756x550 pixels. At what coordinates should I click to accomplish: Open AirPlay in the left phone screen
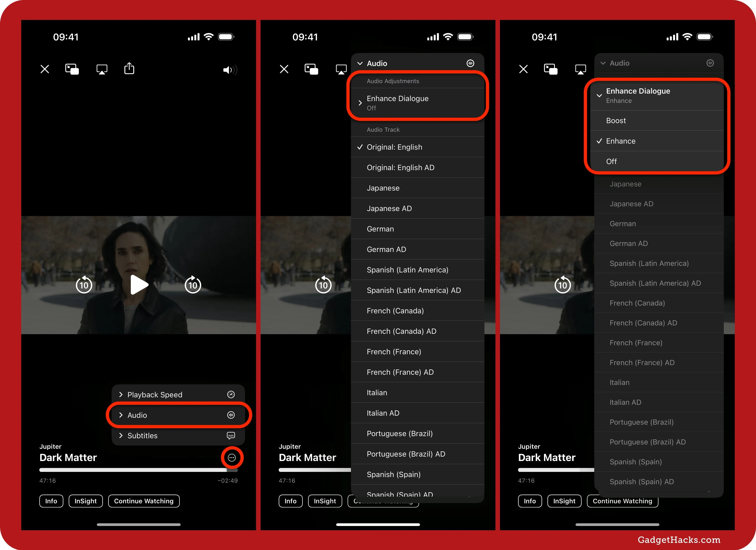pos(102,69)
